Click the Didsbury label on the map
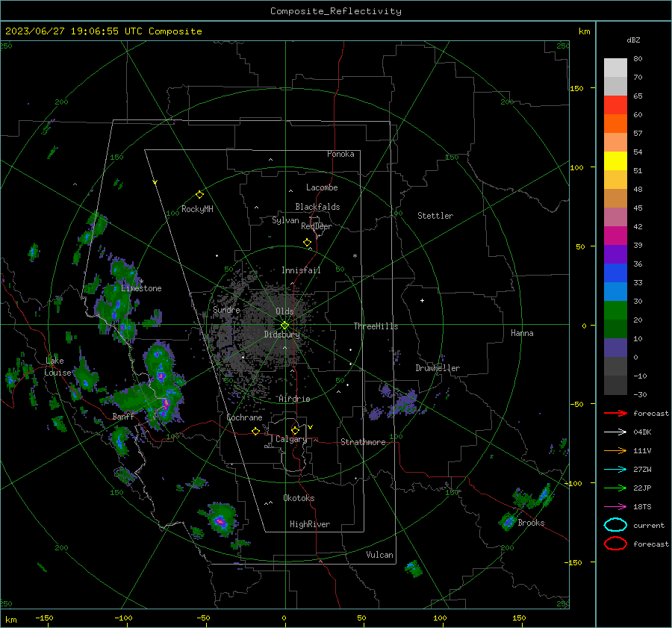 (282, 335)
